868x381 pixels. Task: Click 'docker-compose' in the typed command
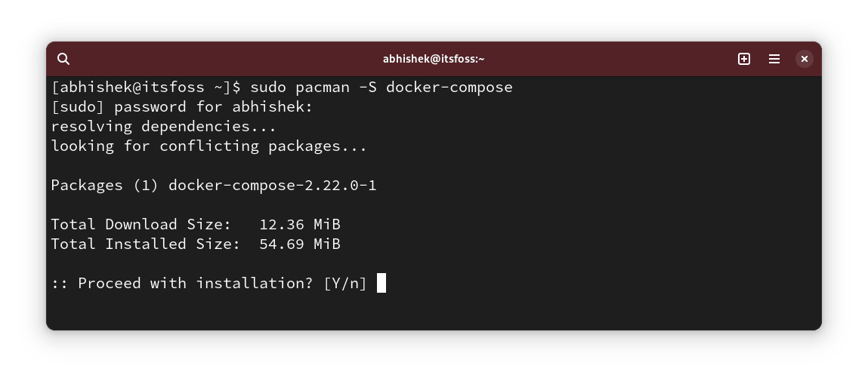point(449,87)
